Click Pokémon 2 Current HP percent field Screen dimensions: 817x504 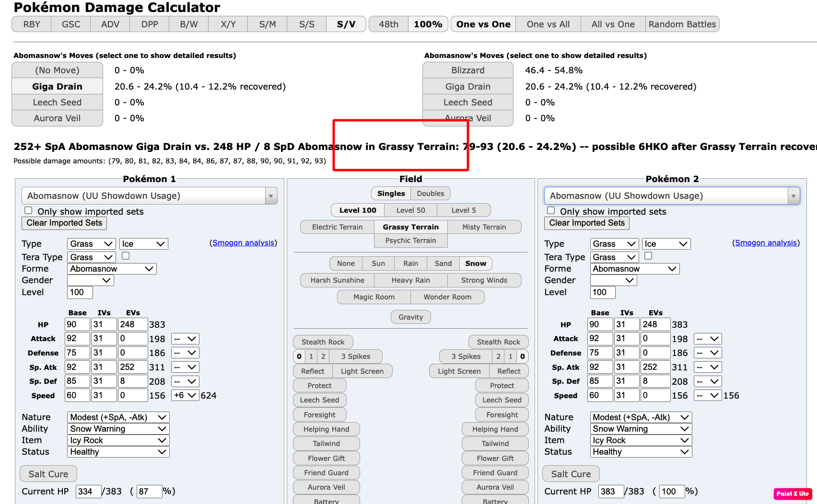pyautogui.click(x=672, y=491)
